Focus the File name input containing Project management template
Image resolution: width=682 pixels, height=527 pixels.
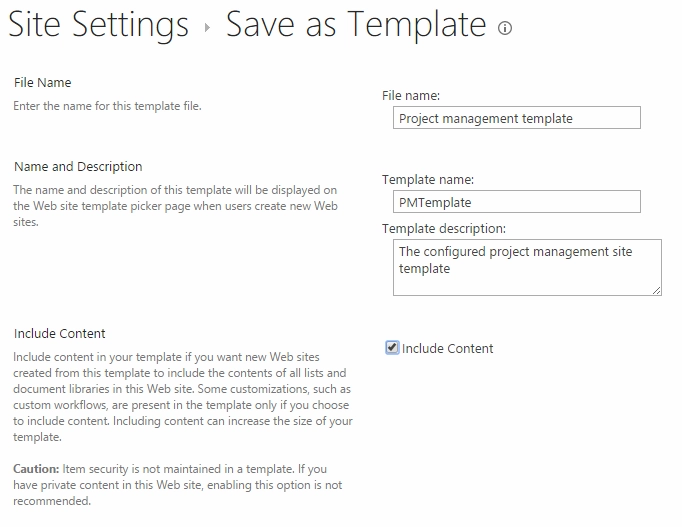tap(517, 118)
